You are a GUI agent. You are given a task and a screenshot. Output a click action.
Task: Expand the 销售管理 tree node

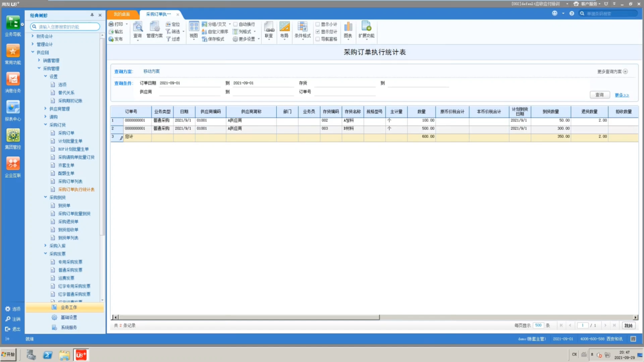coord(39,60)
